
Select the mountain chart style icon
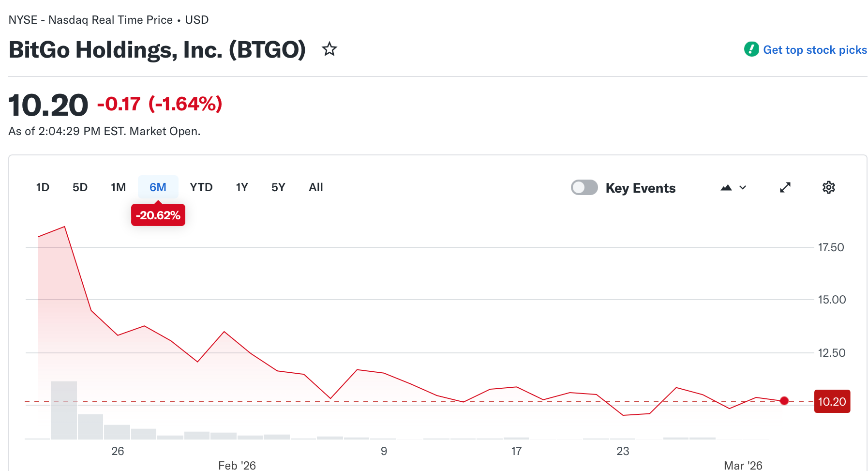(x=726, y=187)
